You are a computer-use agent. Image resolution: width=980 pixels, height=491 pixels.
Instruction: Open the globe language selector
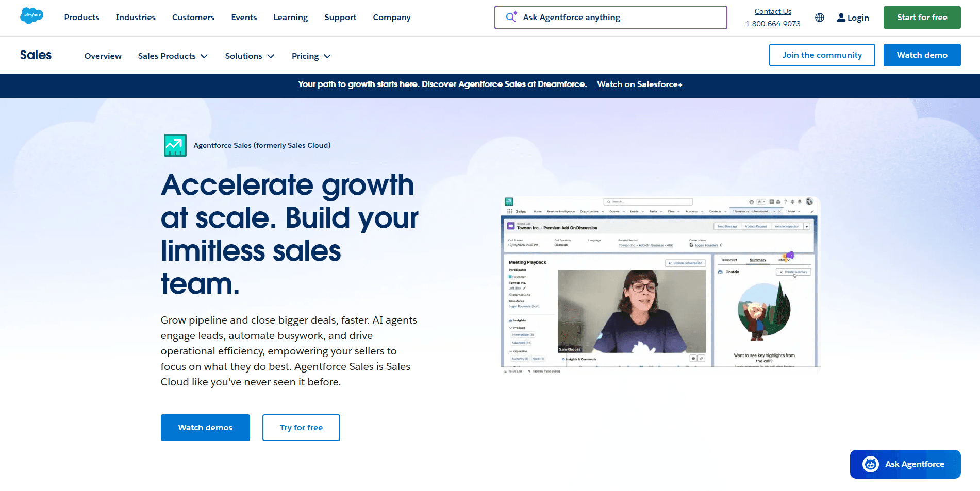pos(820,18)
